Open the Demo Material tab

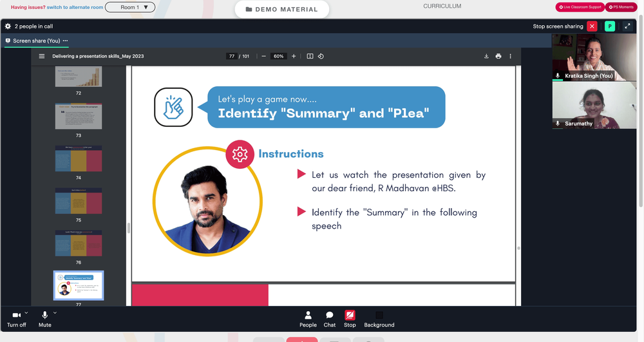[x=282, y=9]
